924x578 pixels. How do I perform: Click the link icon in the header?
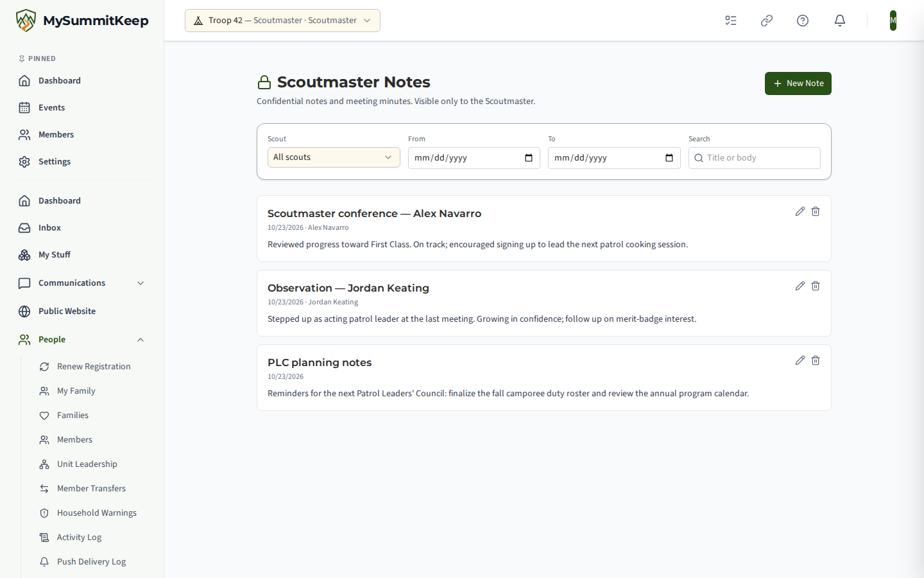coord(767,21)
